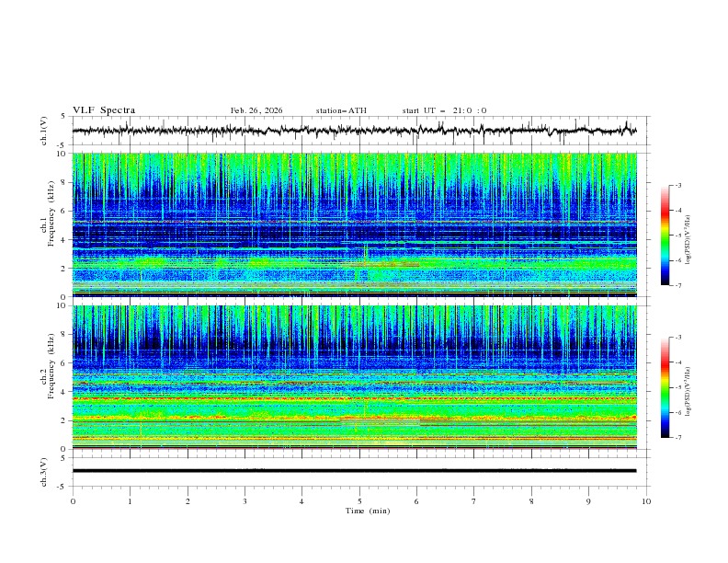Click the time axis tick label "9"
The image size is (728, 563).
[x=588, y=501]
